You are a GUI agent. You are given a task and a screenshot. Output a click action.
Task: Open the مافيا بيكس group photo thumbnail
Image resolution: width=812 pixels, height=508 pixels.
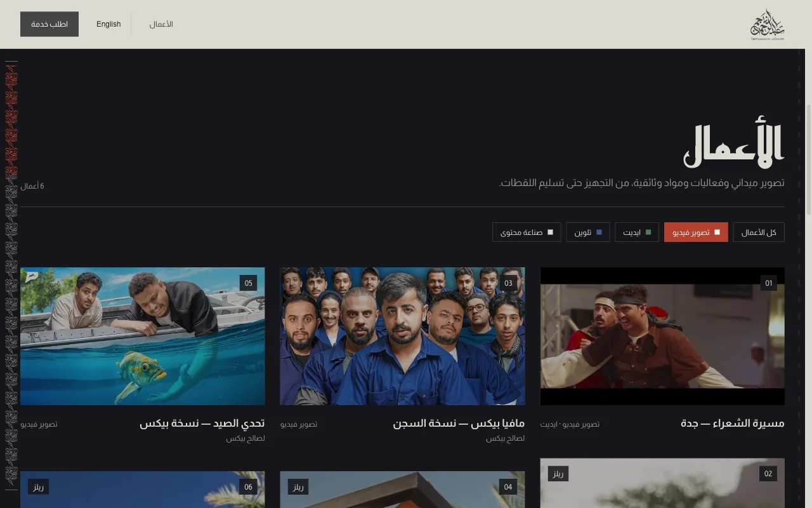(x=402, y=336)
